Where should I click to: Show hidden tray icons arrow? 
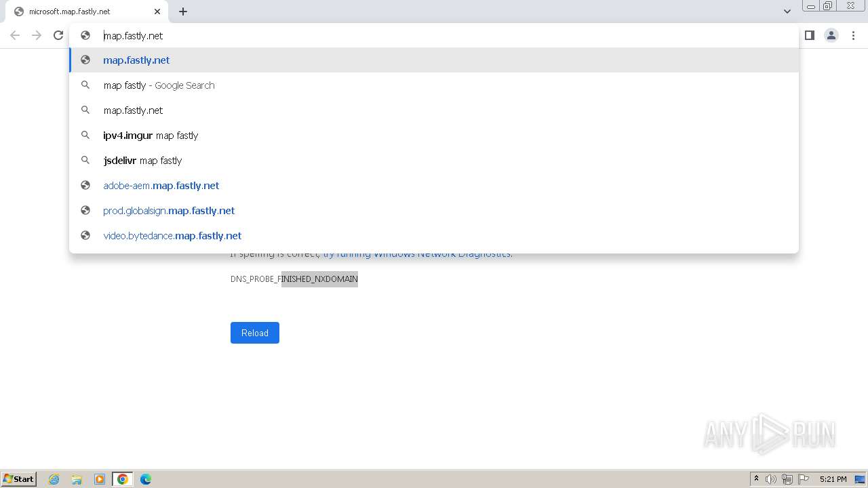pos(756,479)
